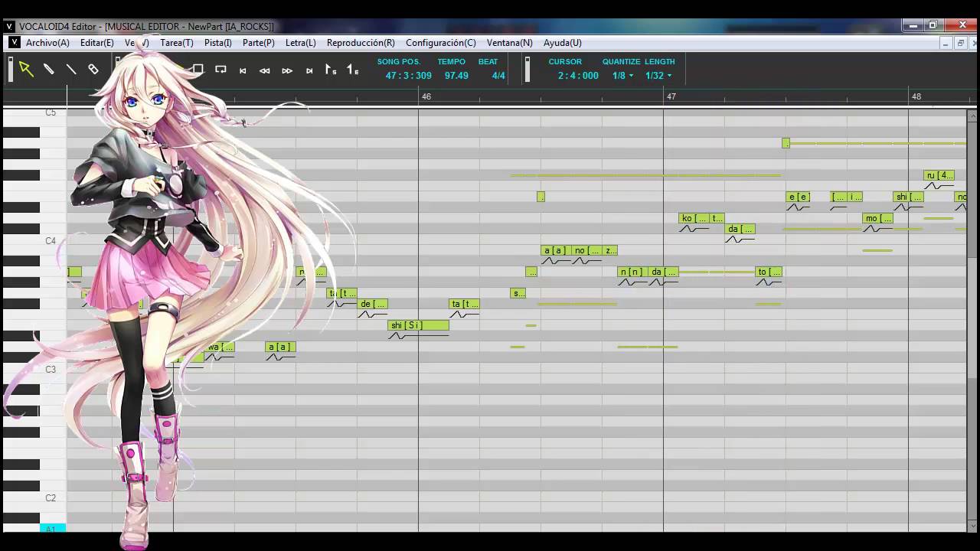The width and height of the screenshot is (980, 551).
Task: Select the "ru [ 4..." note
Action: tap(939, 175)
